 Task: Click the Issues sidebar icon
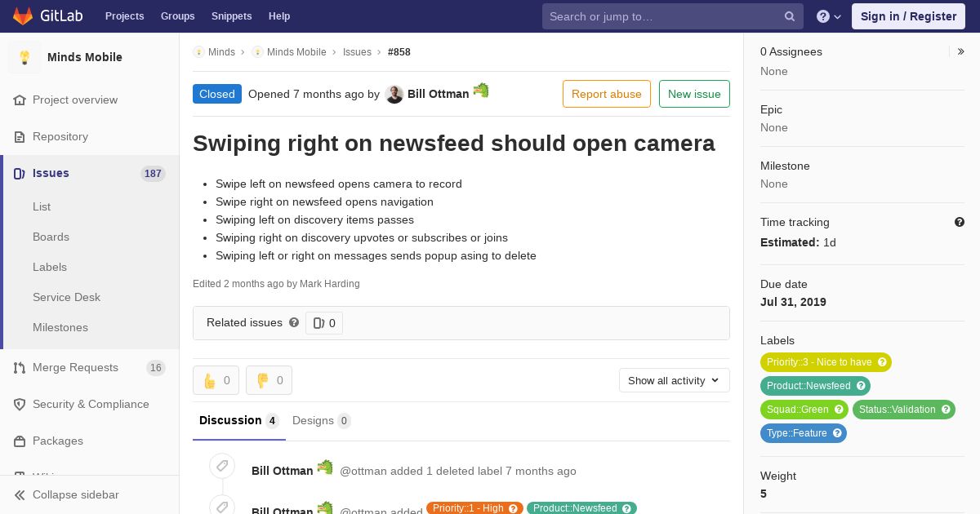[x=20, y=173]
